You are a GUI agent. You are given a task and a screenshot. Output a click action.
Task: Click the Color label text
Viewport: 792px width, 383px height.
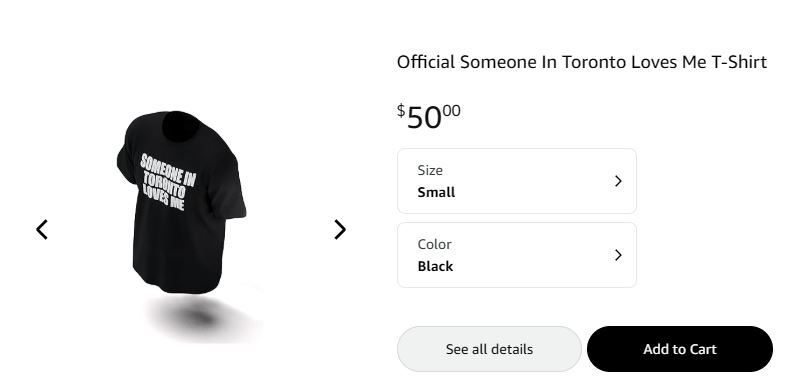pos(434,245)
